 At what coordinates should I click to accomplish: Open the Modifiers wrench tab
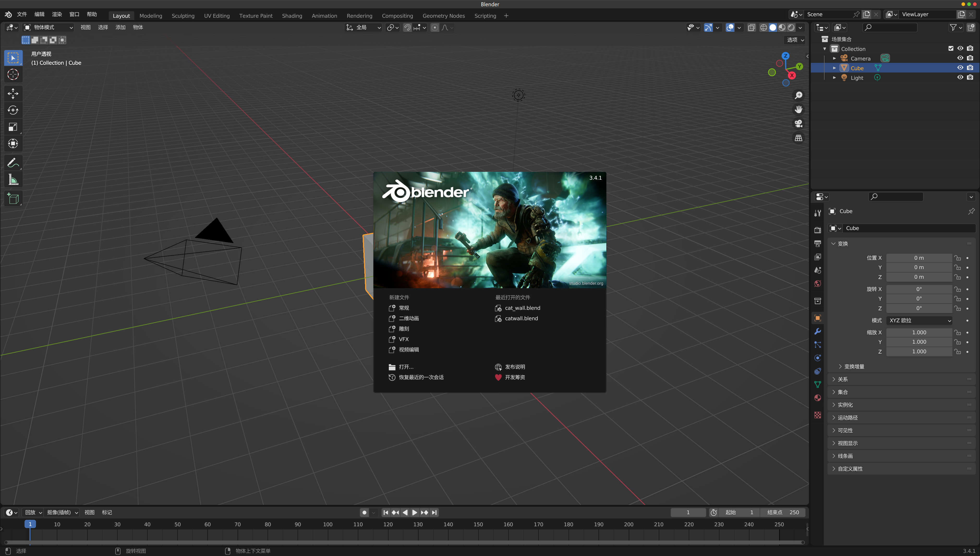(x=817, y=331)
